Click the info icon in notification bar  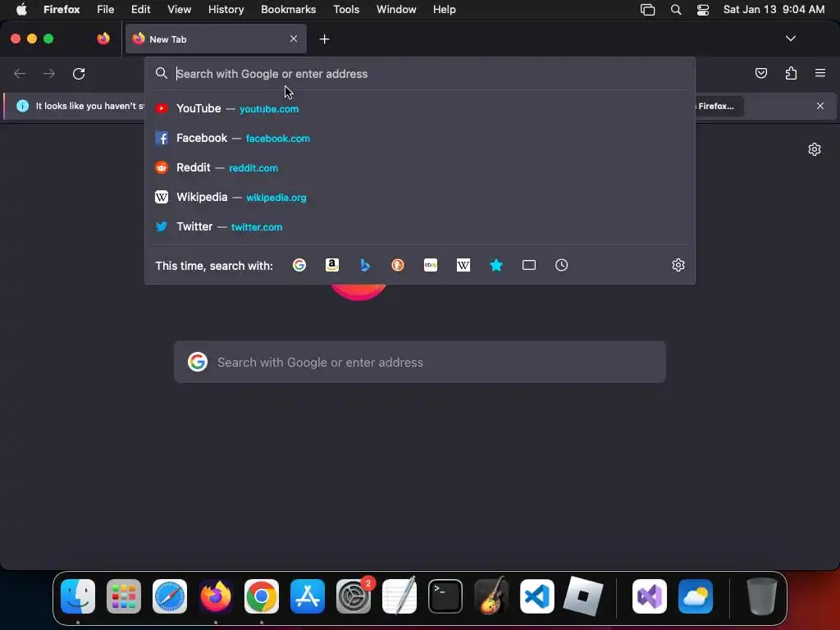[x=22, y=106]
